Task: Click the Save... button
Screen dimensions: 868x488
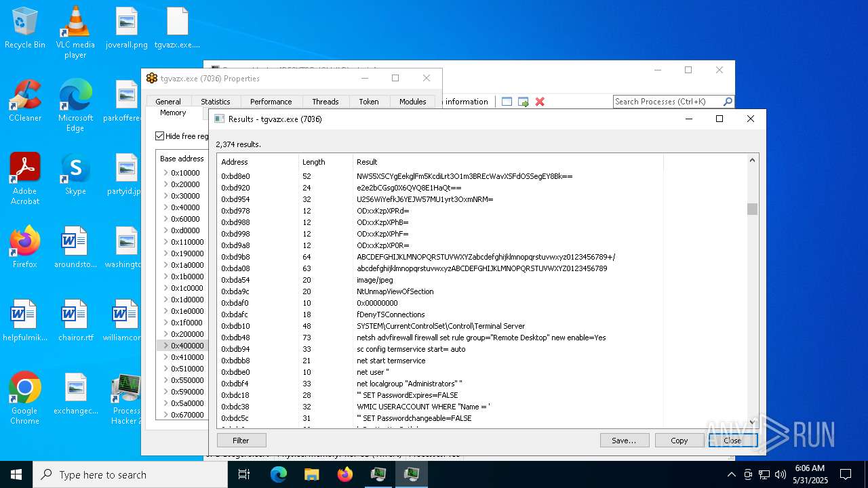Action: (x=624, y=441)
